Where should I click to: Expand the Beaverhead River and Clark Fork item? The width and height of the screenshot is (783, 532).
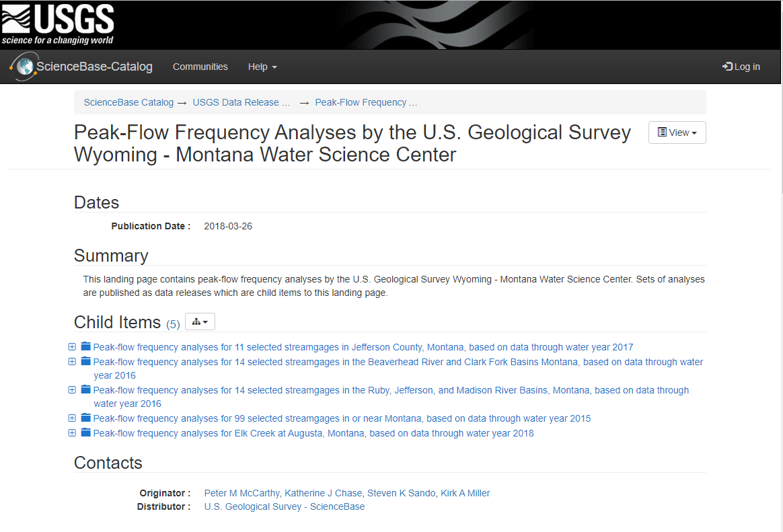[x=72, y=361]
